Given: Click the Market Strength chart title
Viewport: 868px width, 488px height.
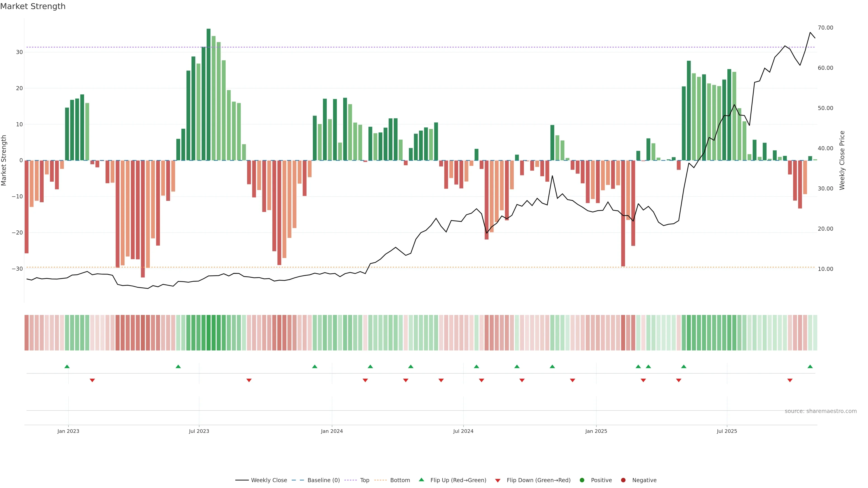Looking at the screenshot, I should (x=33, y=6).
